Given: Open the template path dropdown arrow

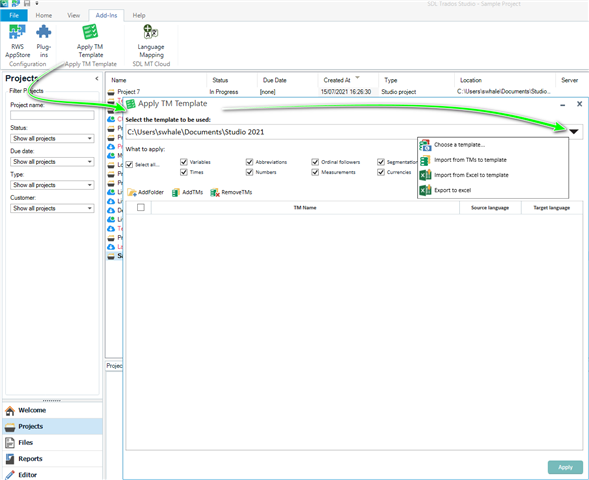Looking at the screenshot, I should (x=574, y=131).
